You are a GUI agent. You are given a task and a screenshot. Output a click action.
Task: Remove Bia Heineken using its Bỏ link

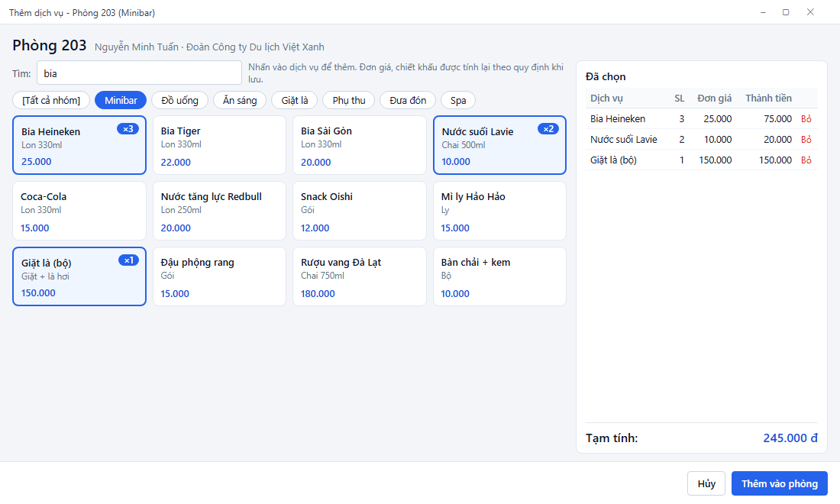[806, 119]
